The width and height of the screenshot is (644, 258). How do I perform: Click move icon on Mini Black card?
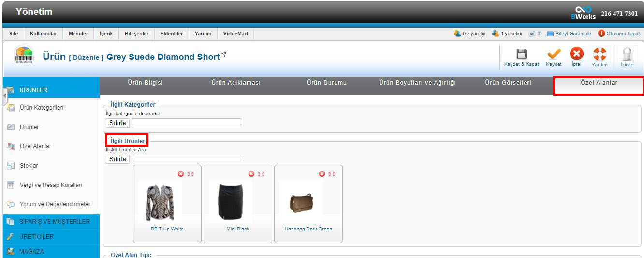point(261,174)
